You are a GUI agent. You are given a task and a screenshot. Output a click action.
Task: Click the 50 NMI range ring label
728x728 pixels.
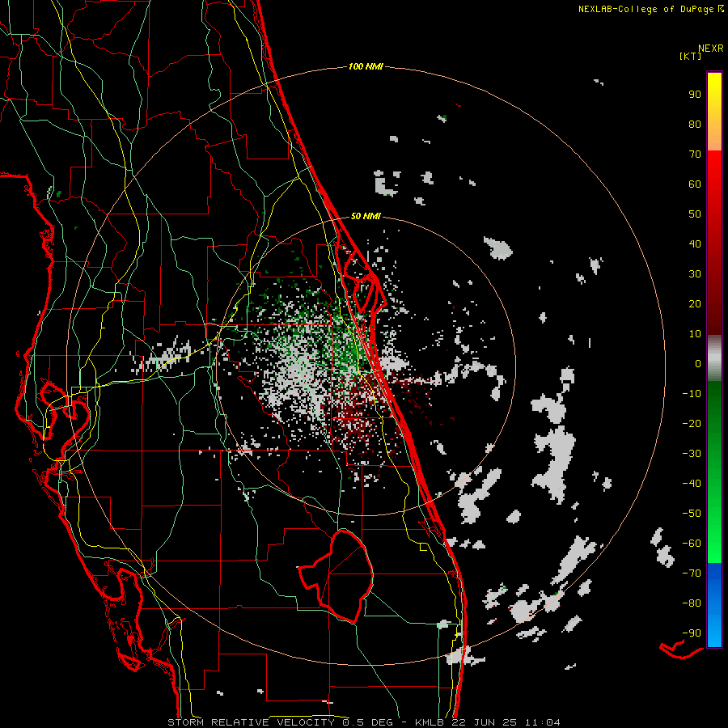pyautogui.click(x=366, y=216)
